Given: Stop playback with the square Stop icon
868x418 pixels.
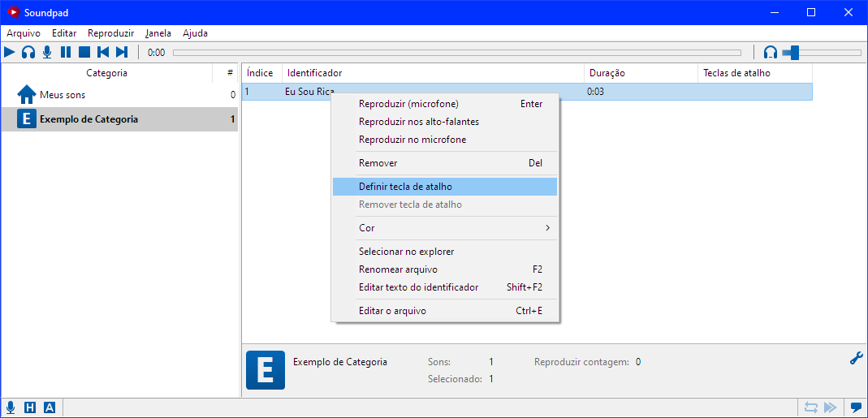Looking at the screenshot, I should [x=84, y=52].
